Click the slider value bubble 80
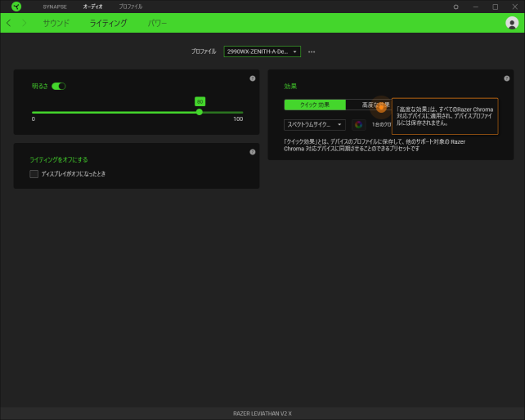525x420 pixels. tap(200, 102)
